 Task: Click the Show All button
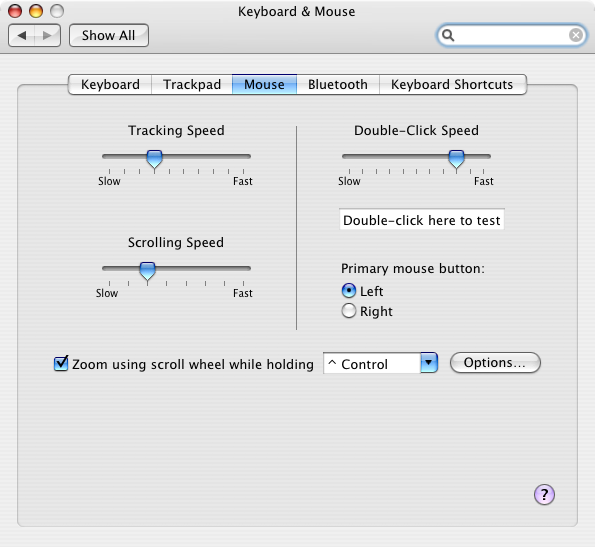pyautogui.click(x=109, y=36)
